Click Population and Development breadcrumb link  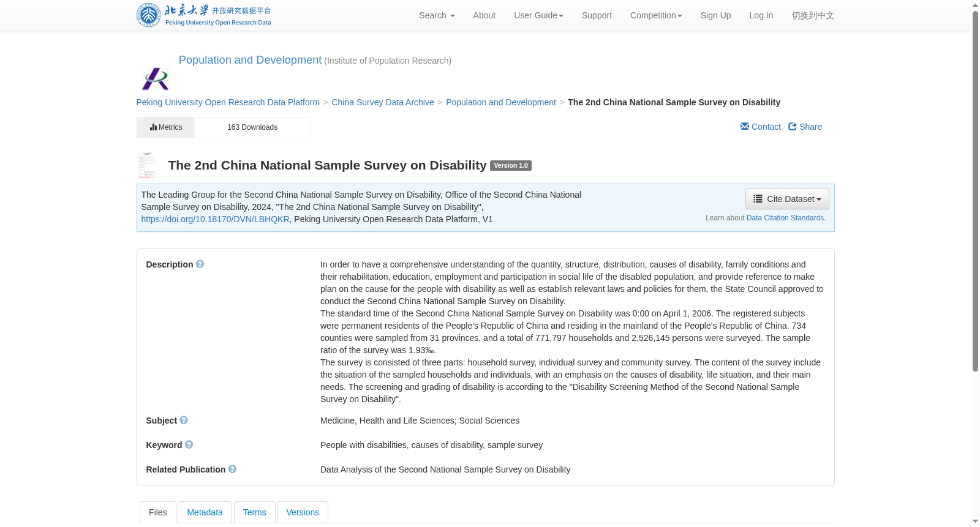(x=501, y=102)
